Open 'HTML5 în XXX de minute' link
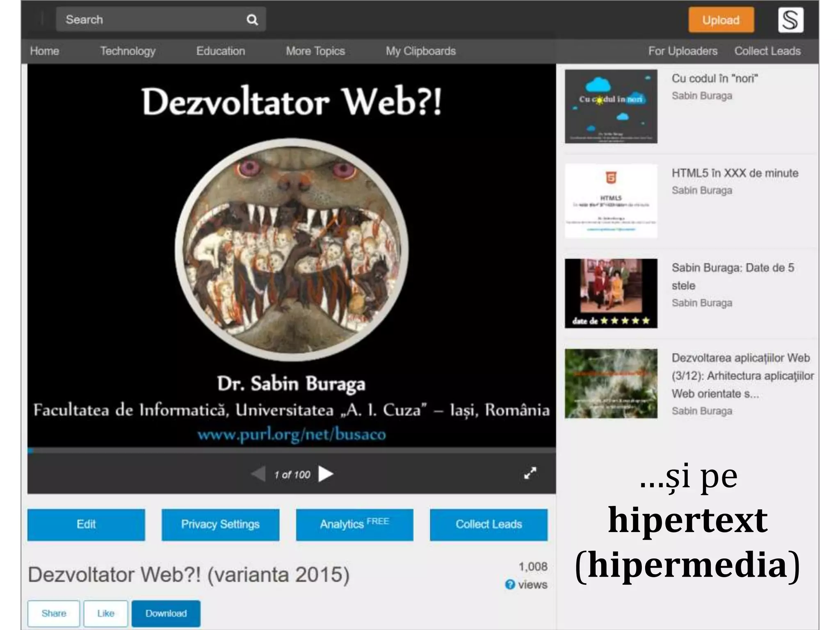Viewport: 840px width, 630px height. coord(735,173)
